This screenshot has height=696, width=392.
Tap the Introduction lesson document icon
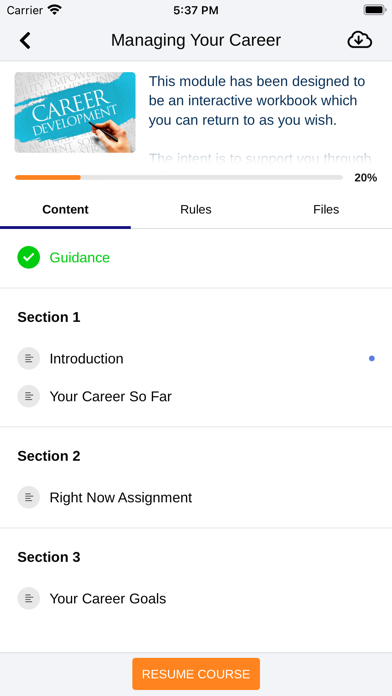(29, 359)
